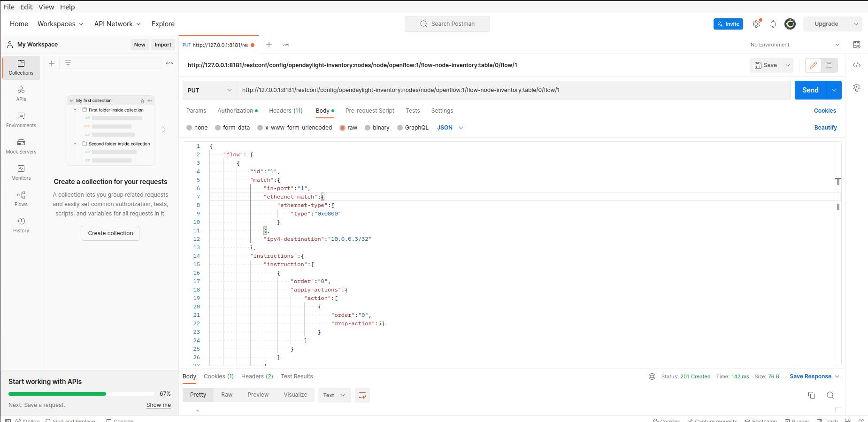Select the binary body radio option

tap(368, 128)
